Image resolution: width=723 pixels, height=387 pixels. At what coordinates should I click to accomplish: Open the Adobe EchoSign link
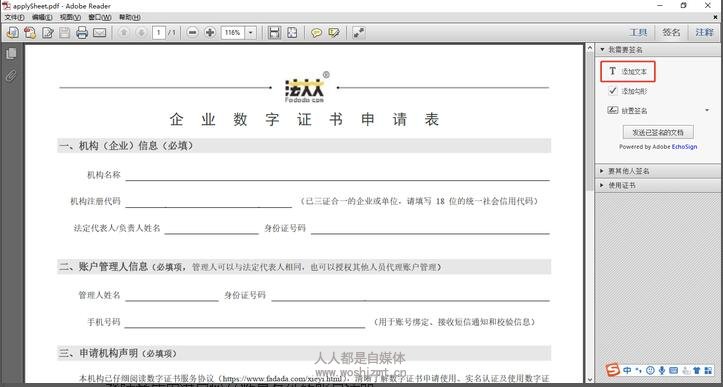coord(684,147)
